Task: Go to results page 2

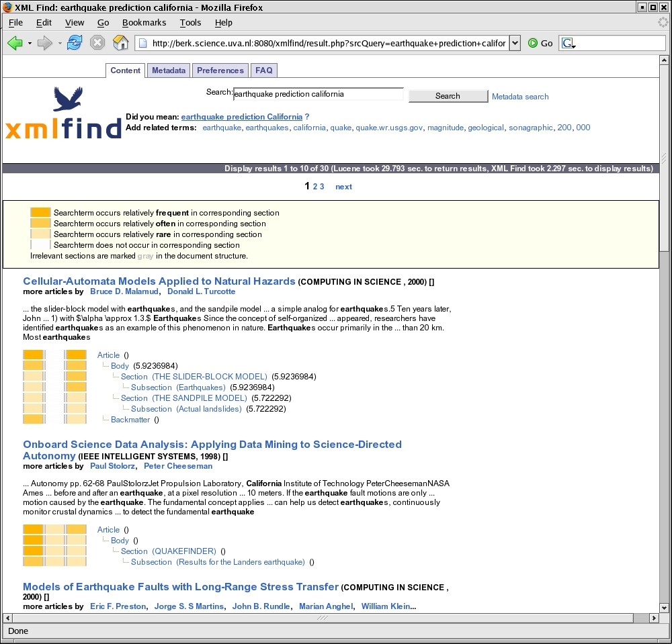Action: tap(315, 186)
